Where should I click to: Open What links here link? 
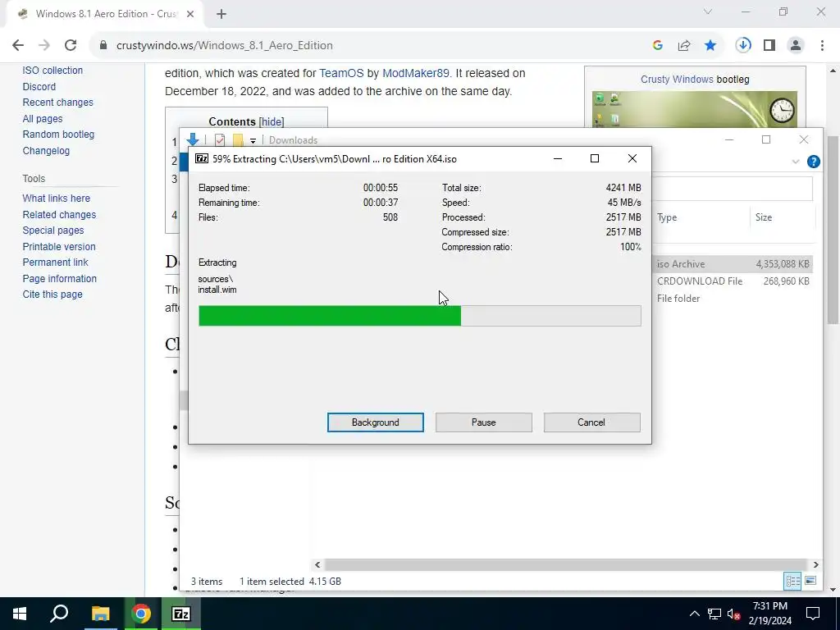(x=57, y=199)
